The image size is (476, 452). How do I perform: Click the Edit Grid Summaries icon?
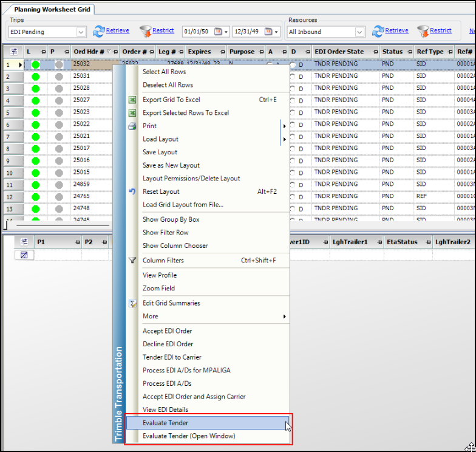[132, 303]
